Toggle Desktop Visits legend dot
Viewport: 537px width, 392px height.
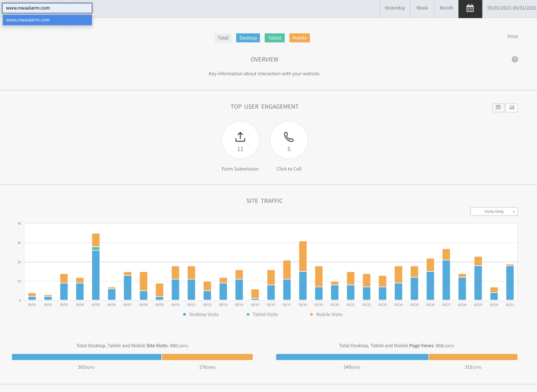pyautogui.click(x=185, y=314)
